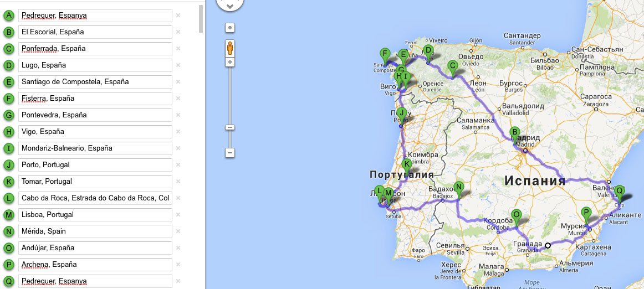The image size is (644, 289).
Task: Remove the Cabo da Roca waypoint
Action: pos(178,198)
